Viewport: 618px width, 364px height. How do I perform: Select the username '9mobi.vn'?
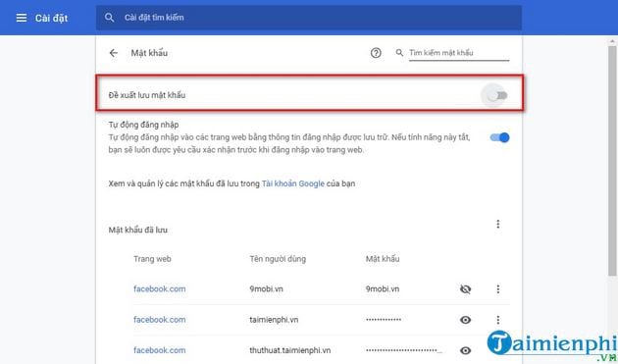[x=266, y=288]
